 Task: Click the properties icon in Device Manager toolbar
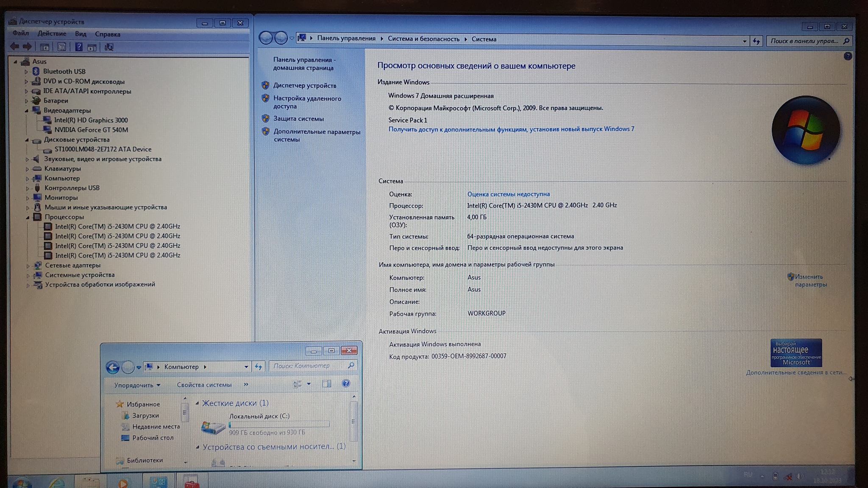coord(61,47)
